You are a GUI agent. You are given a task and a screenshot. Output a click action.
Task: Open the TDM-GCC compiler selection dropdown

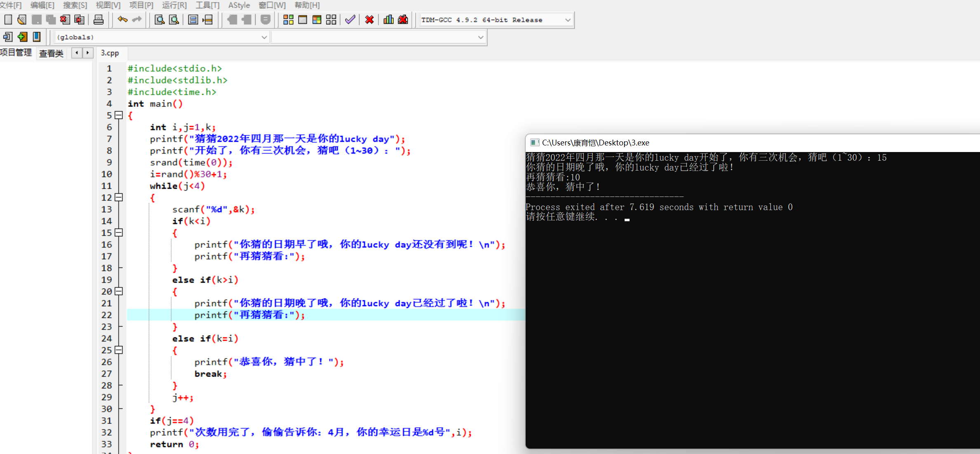[x=568, y=20]
